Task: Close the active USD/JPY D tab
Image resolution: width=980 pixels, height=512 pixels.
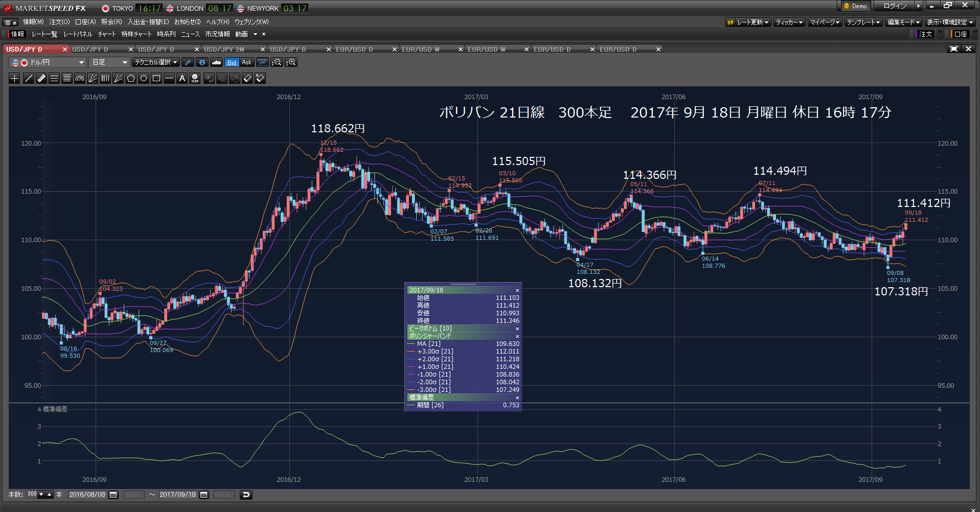Action: coord(65,49)
